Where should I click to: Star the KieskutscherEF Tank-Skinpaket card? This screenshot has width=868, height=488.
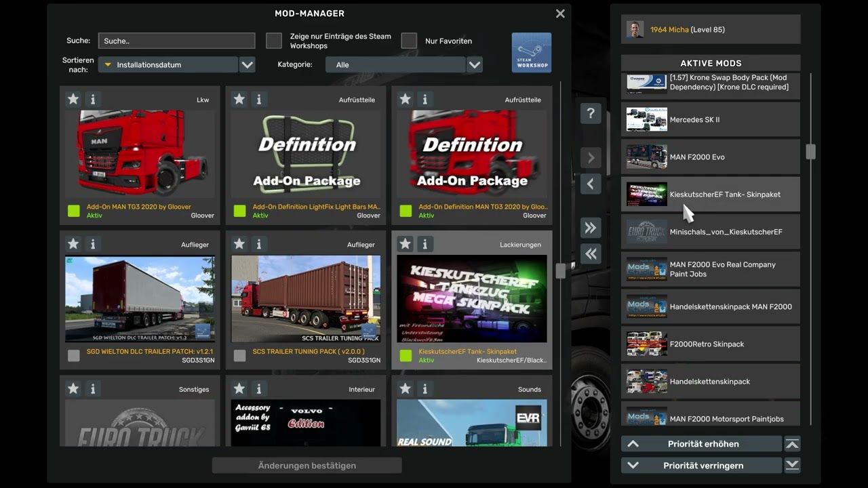click(x=406, y=244)
